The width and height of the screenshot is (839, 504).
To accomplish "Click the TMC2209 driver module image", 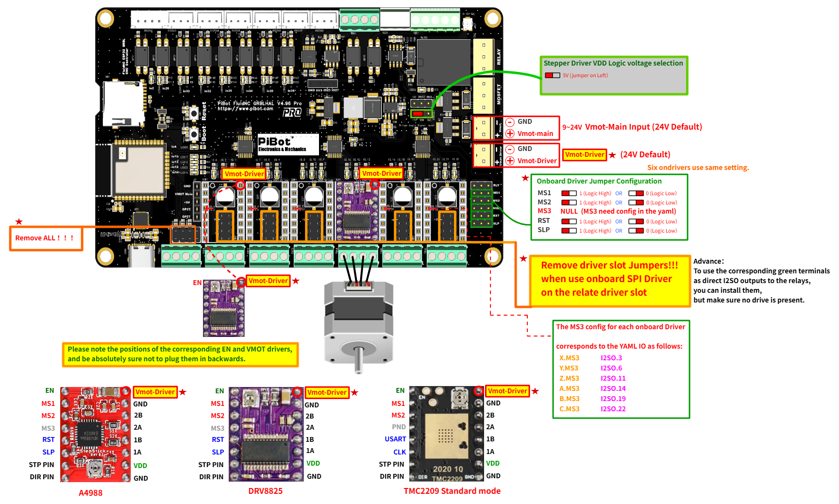I will pos(447,434).
